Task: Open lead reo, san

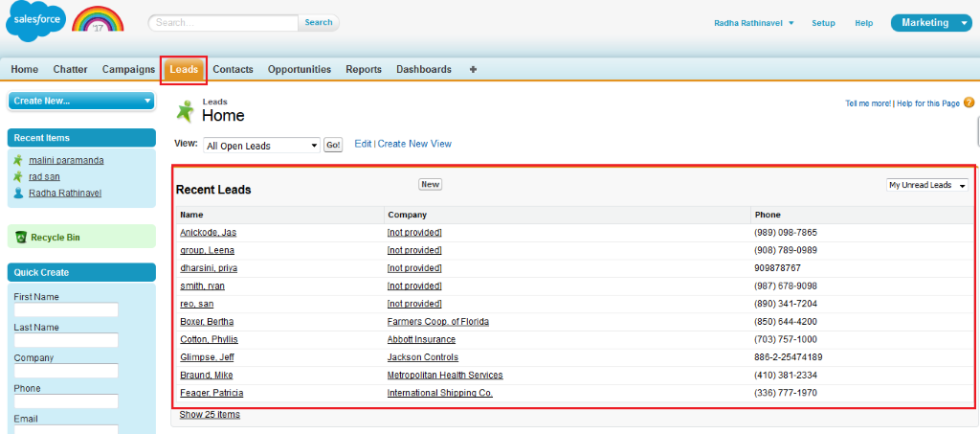Action: (197, 304)
